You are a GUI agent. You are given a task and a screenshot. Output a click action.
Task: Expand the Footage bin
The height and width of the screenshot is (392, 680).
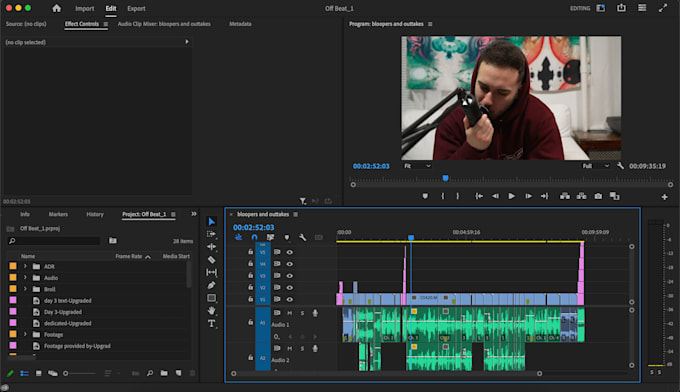click(25, 334)
